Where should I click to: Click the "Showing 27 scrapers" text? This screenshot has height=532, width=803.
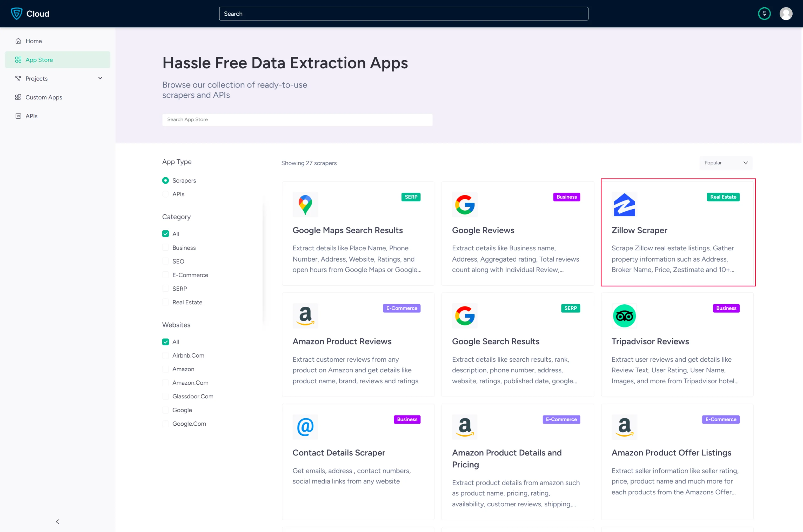[x=309, y=163]
